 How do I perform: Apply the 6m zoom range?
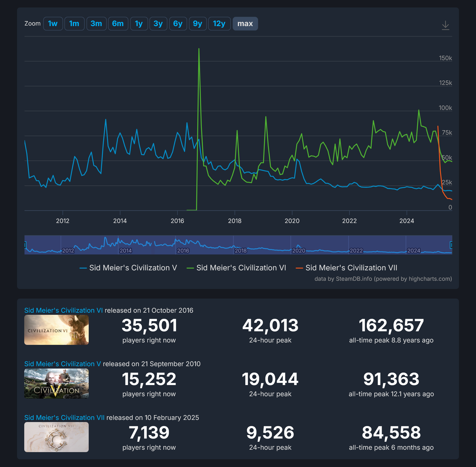click(118, 23)
